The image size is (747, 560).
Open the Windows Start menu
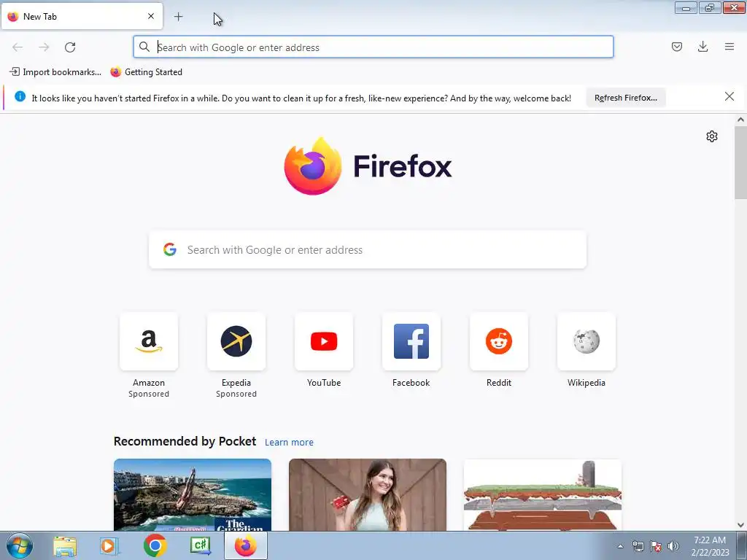[x=19, y=545]
